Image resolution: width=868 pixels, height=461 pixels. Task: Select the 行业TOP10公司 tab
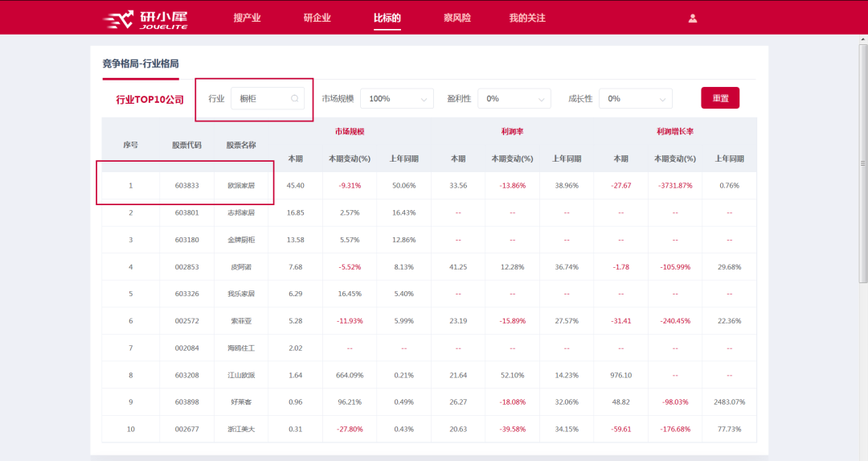tap(149, 100)
